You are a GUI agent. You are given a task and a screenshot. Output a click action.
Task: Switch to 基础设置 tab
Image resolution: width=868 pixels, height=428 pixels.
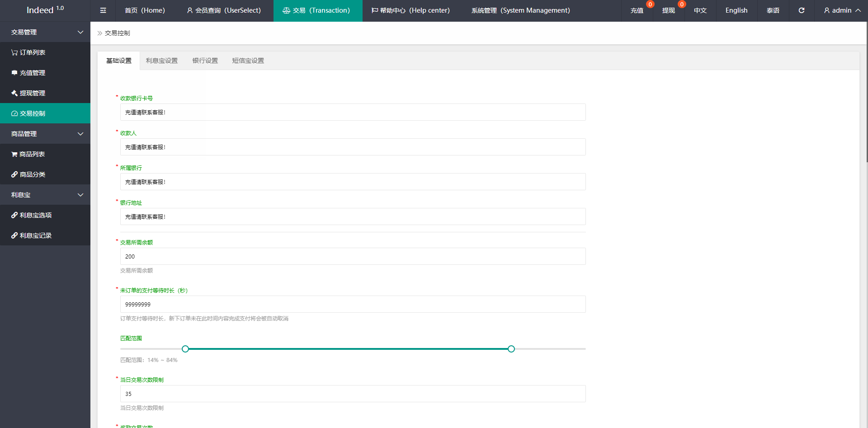click(119, 61)
